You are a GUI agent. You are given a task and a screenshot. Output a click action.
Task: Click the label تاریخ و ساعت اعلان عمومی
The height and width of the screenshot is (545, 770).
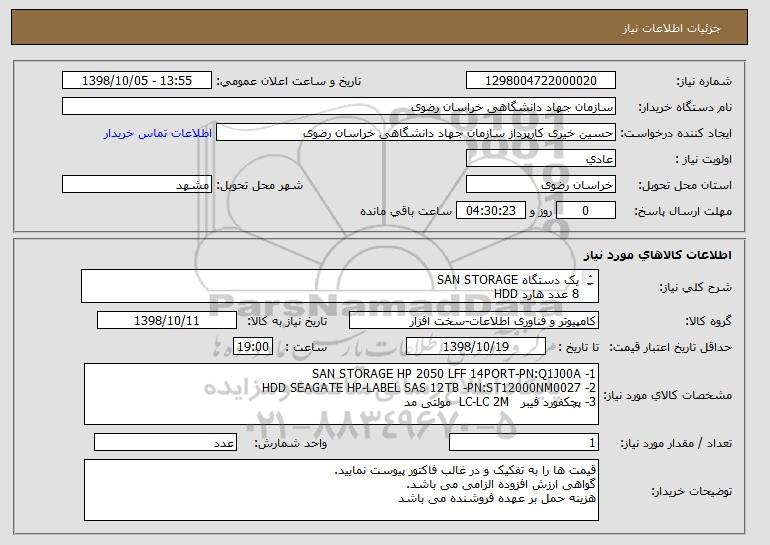tap(289, 81)
